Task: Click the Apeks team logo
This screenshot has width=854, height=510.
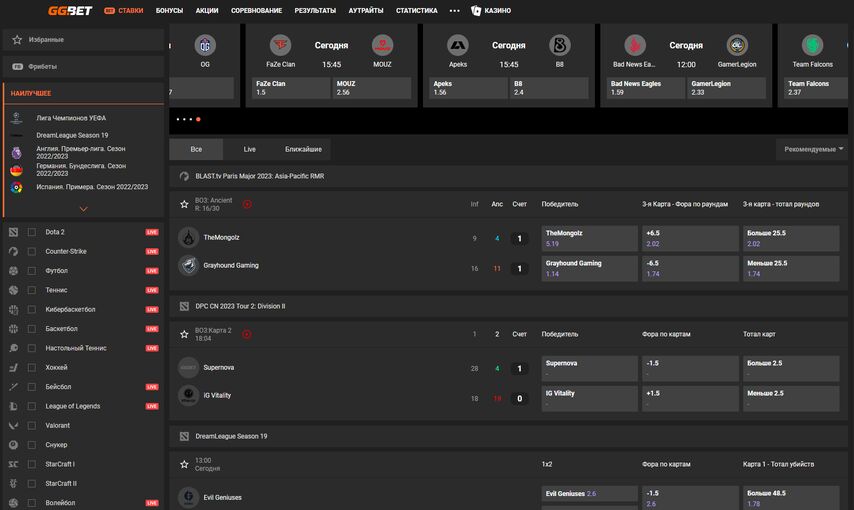Action: click(x=458, y=45)
